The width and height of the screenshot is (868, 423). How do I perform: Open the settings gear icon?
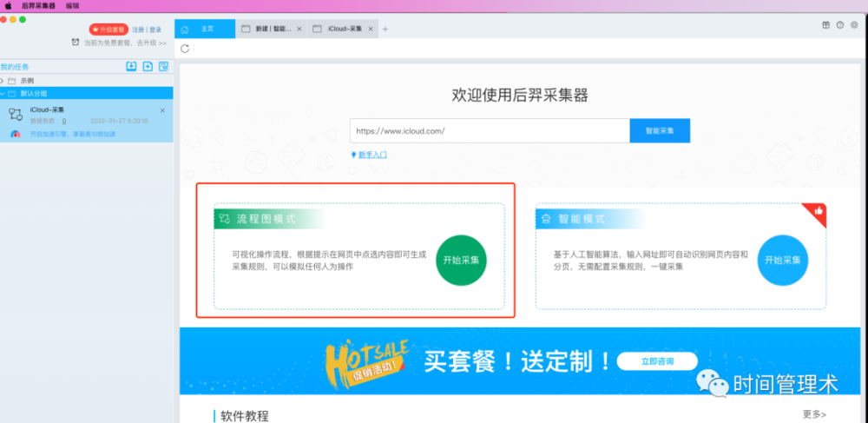(854, 25)
